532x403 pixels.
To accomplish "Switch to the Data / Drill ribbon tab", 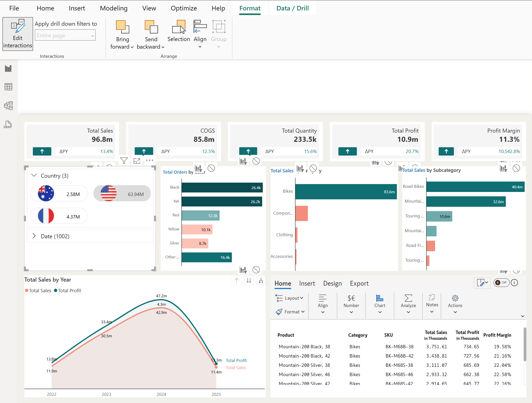I will coord(292,8).
